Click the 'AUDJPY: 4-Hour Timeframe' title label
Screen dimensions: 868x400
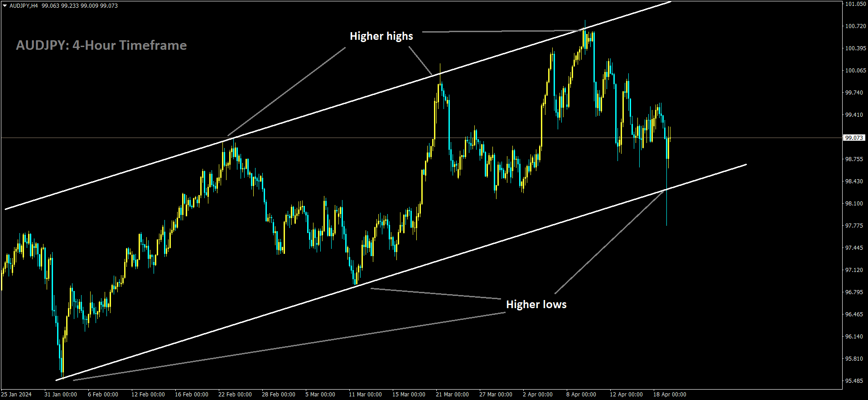(101, 45)
